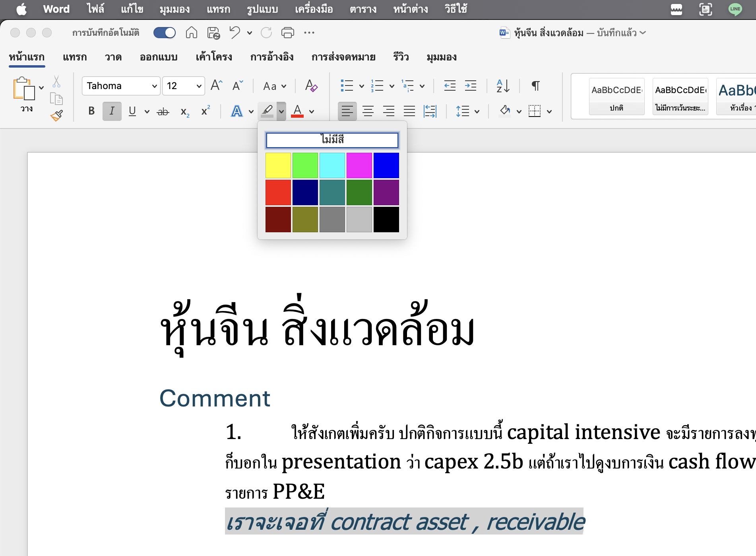The width and height of the screenshot is (756, 556).
Task: Click the Print icon
Action: click(288, 33)
